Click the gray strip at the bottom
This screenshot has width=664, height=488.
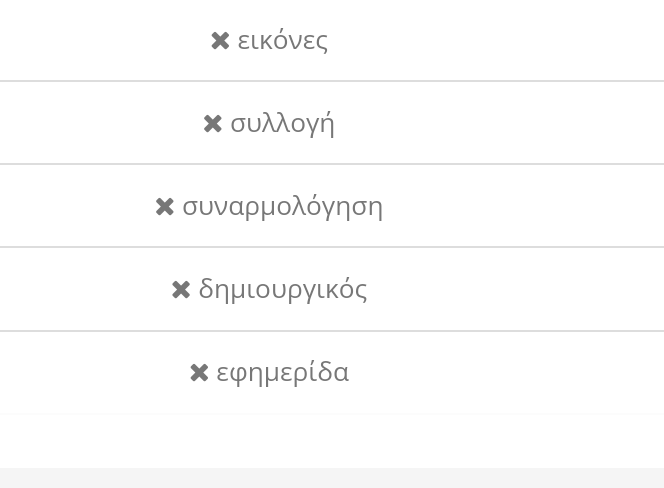click(332, 478)
